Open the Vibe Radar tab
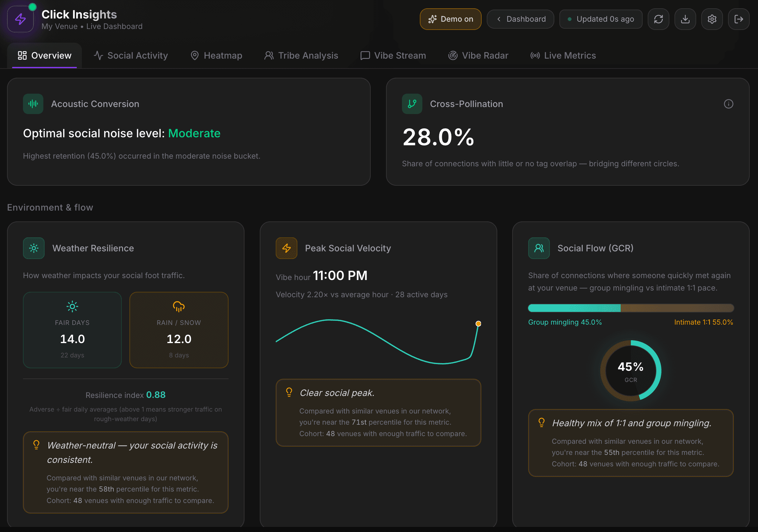 478,55
